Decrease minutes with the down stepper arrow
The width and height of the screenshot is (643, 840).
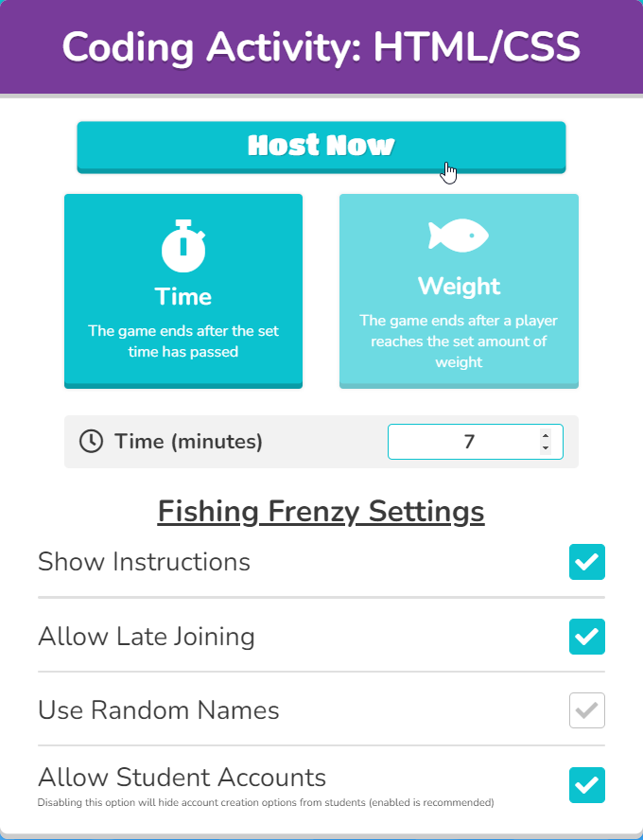click(546, 447)
